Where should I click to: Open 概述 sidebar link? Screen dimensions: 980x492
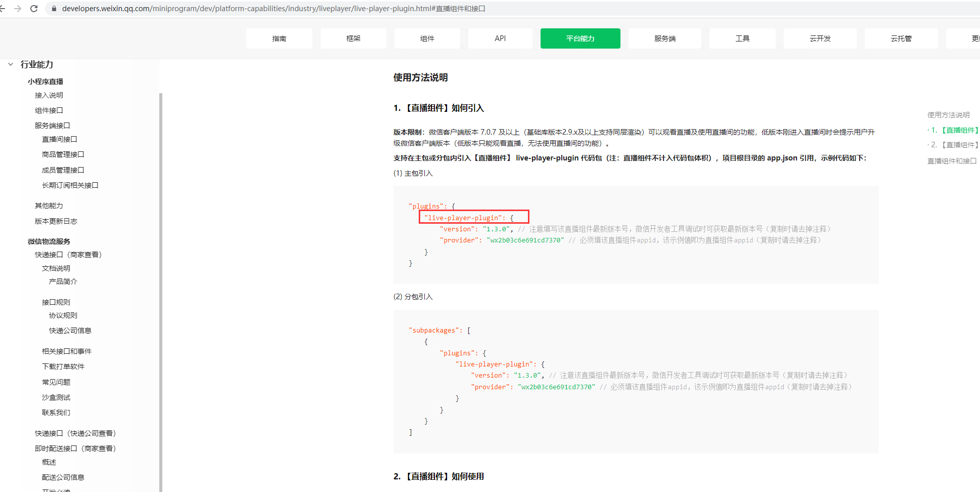49,462
